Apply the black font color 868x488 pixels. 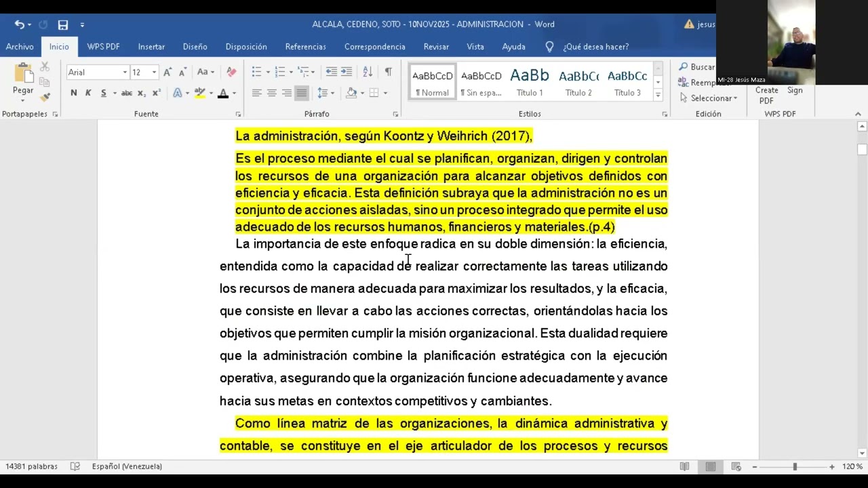[x=223, y=93]
